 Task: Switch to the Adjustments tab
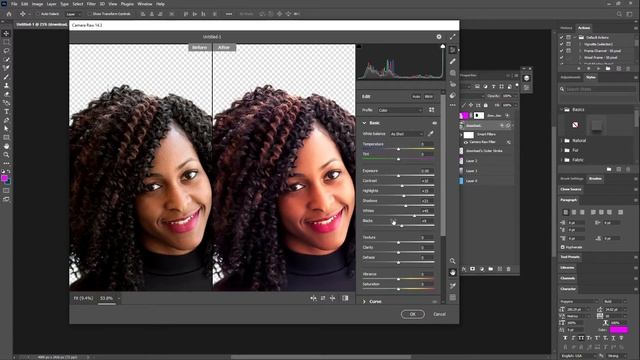[570, 77]
